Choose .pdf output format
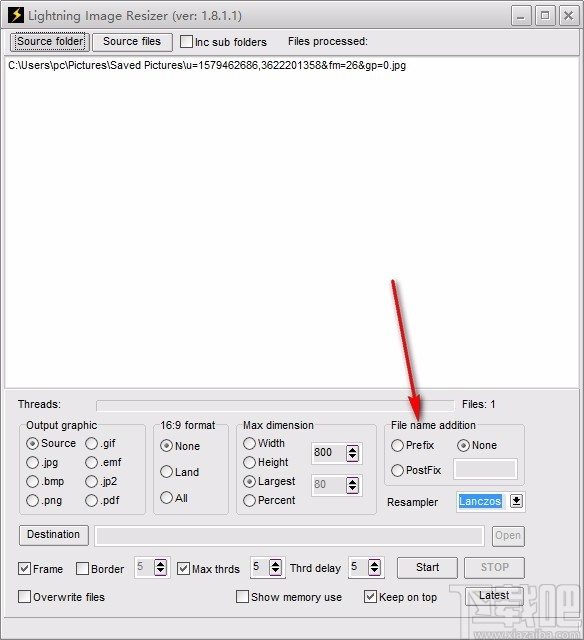Screen dimensions: 584x640 point(91,500)
